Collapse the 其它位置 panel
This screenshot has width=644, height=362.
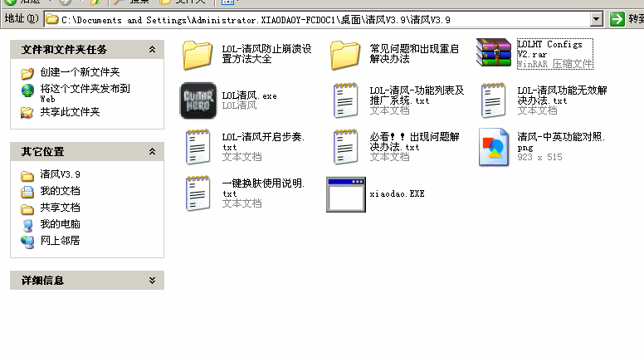click(x=152, y=152)
